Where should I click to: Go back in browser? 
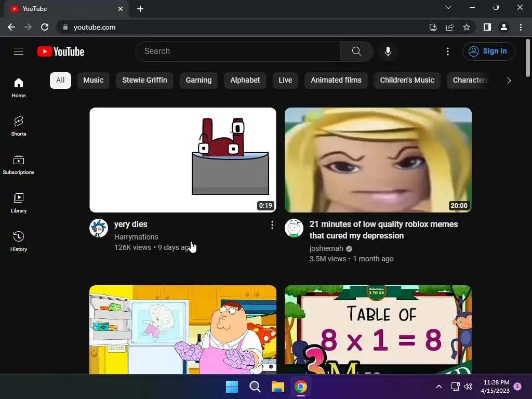[x=11, y=27]
